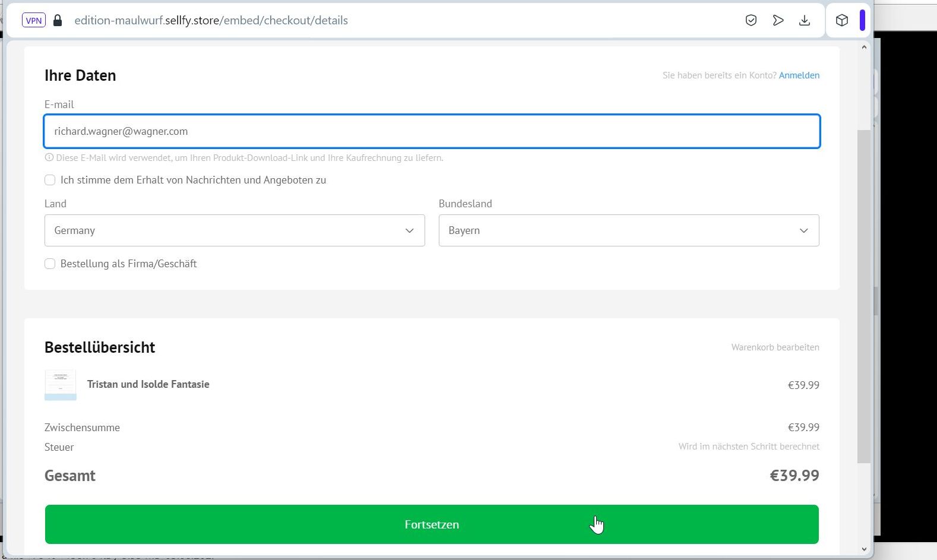
Task: Open the browser downloads icon
Action: point(805,21)
